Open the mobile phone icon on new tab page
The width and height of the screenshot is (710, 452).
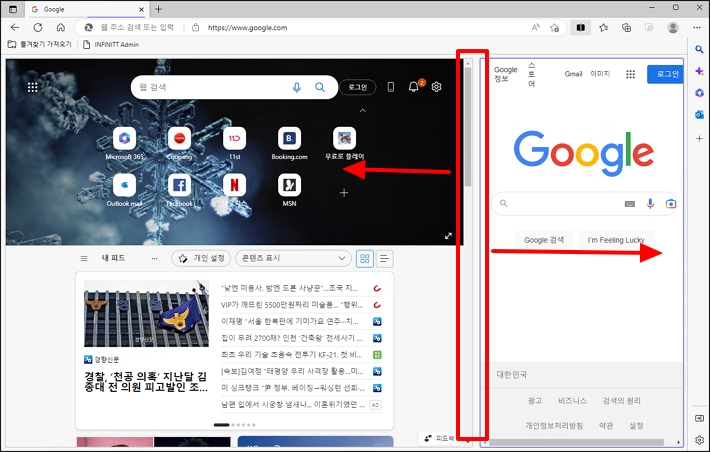[391, 87]
